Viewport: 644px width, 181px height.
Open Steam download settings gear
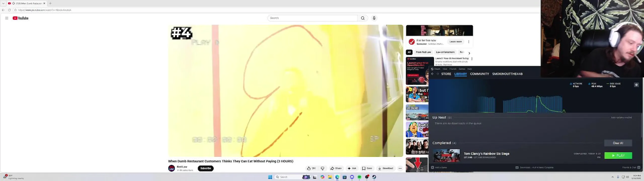(x=636, y=85)
